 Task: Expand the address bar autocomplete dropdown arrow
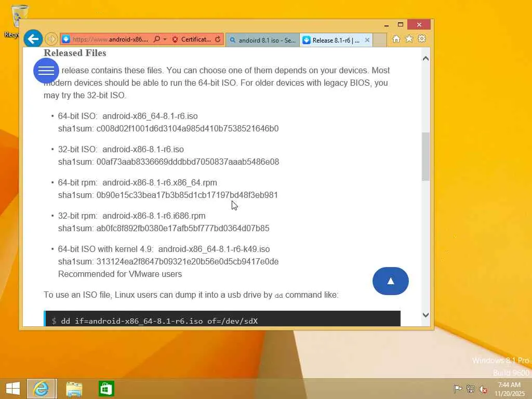165,39
